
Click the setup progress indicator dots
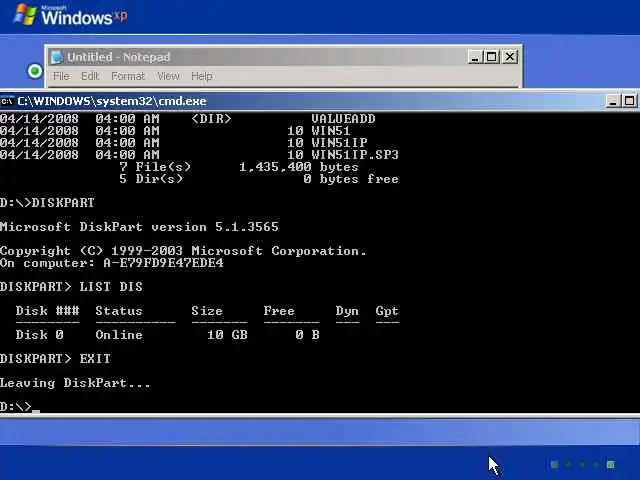(x=582, y=464)
